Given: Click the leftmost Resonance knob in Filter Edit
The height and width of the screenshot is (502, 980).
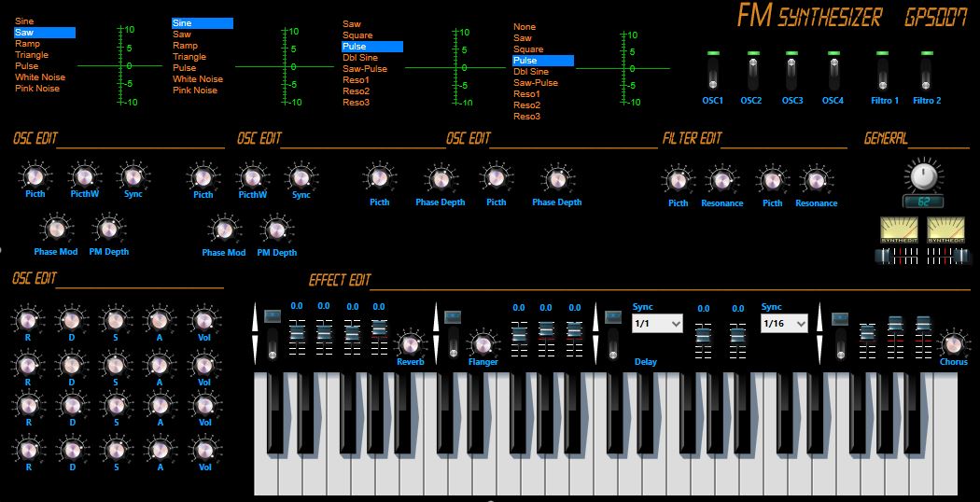Looking at the screenshot, I should click(x=721, y=180).
